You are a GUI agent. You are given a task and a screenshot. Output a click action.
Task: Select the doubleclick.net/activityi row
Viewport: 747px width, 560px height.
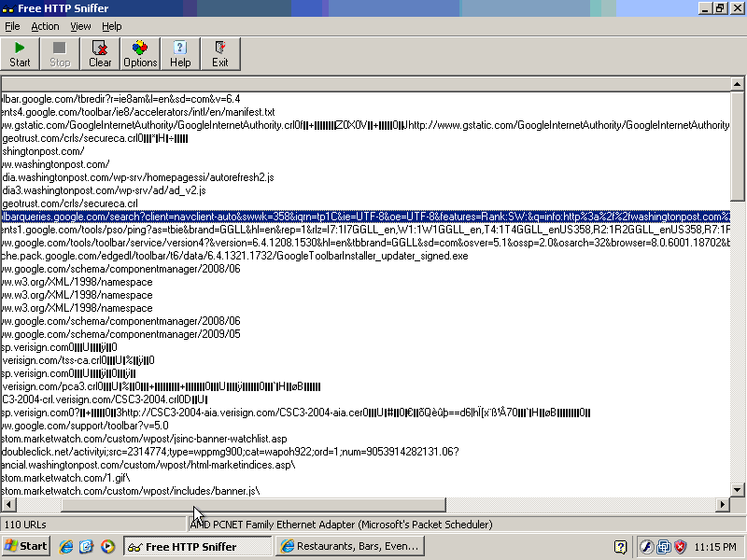[x=365, y=452]
